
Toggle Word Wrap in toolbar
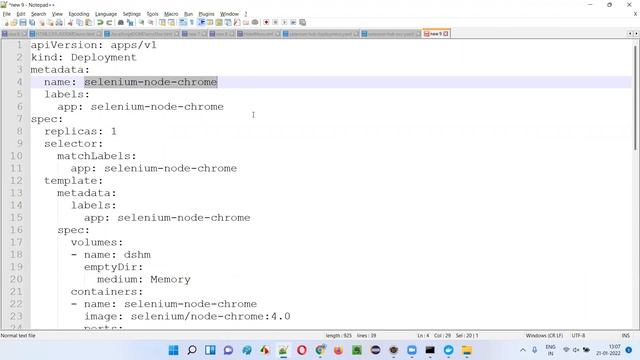pyautogui.click(x=182, y=22)
